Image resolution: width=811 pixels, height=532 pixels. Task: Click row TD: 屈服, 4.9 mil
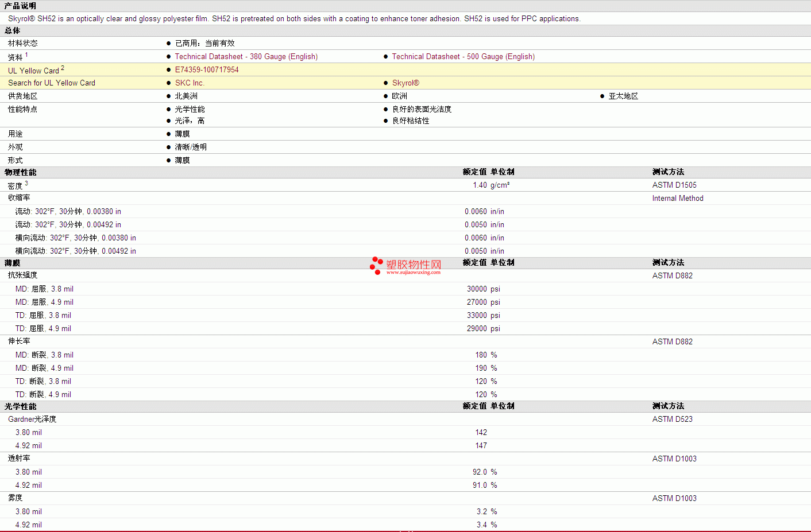[x=405, y=328]
